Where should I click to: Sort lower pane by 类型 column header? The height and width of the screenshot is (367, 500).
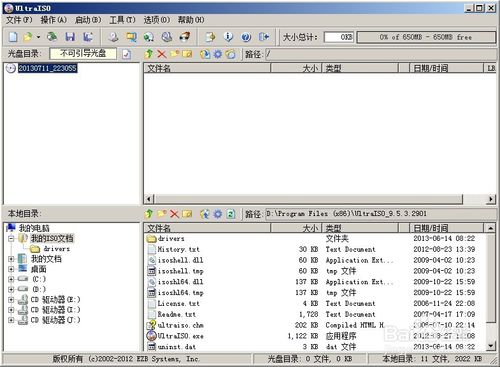point(360,228)
